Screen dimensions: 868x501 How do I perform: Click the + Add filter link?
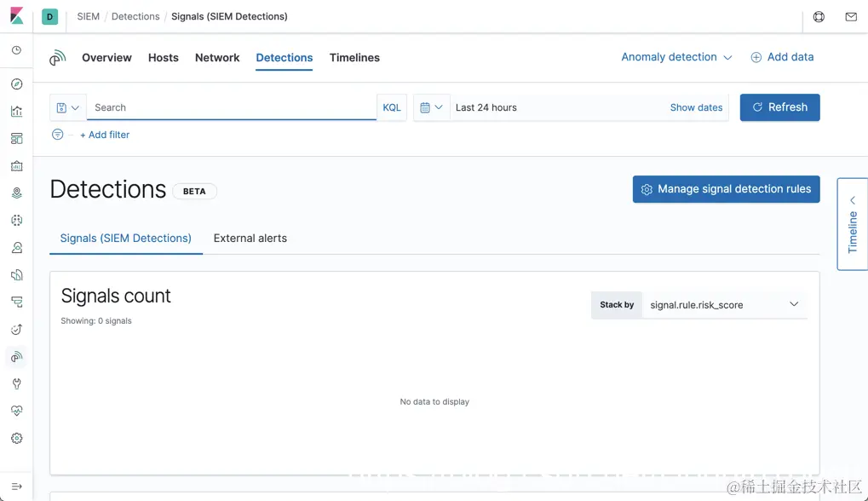pos(105,135)
